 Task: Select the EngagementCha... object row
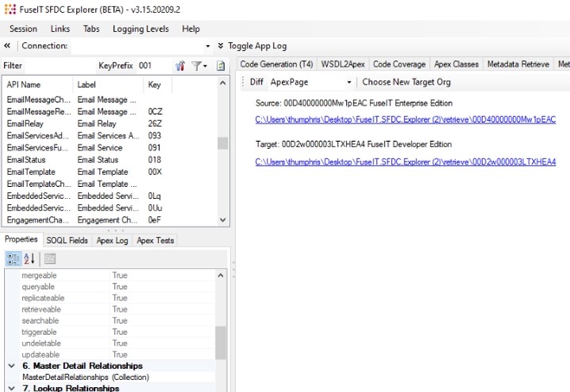[x=109, y=220]
